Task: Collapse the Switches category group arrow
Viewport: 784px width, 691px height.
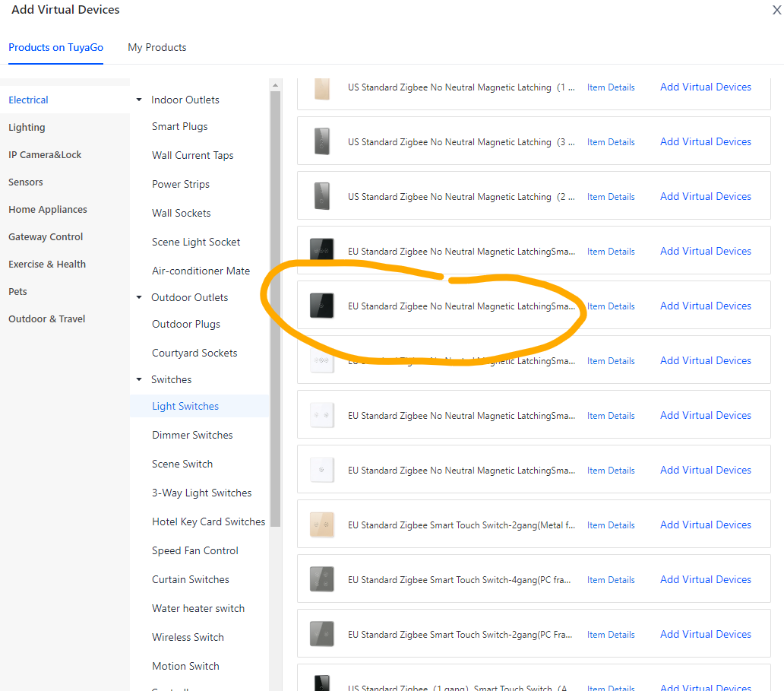Action: tap(139, 379)
